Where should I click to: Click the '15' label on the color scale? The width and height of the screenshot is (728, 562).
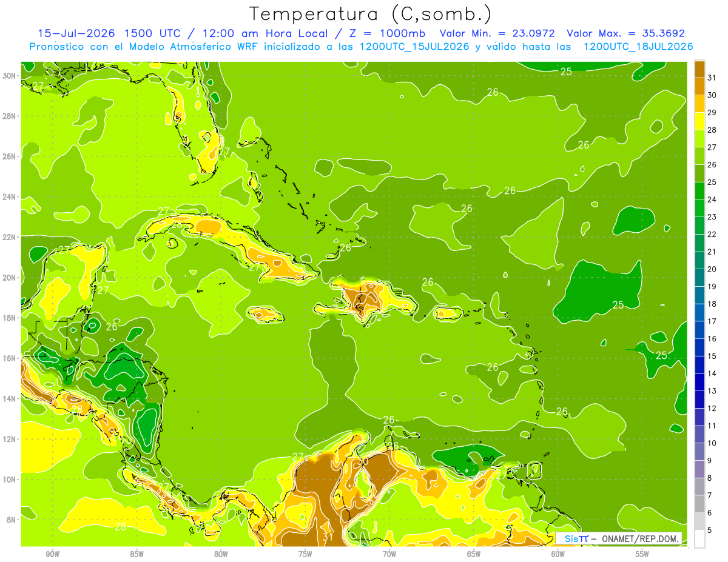[x=712, y=356]
